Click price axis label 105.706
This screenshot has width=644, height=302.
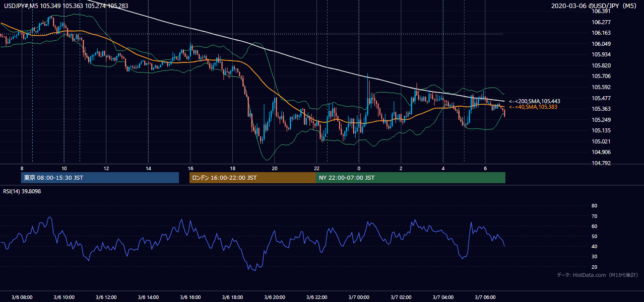tap(601, 76)
